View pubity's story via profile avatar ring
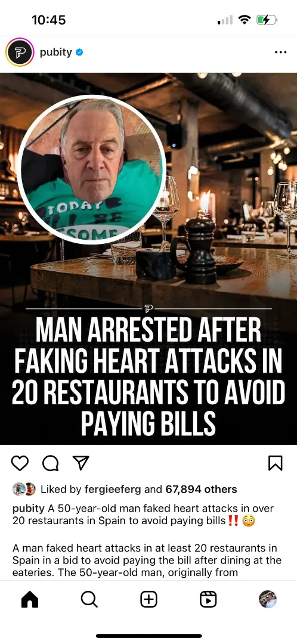 coord(19,52)
